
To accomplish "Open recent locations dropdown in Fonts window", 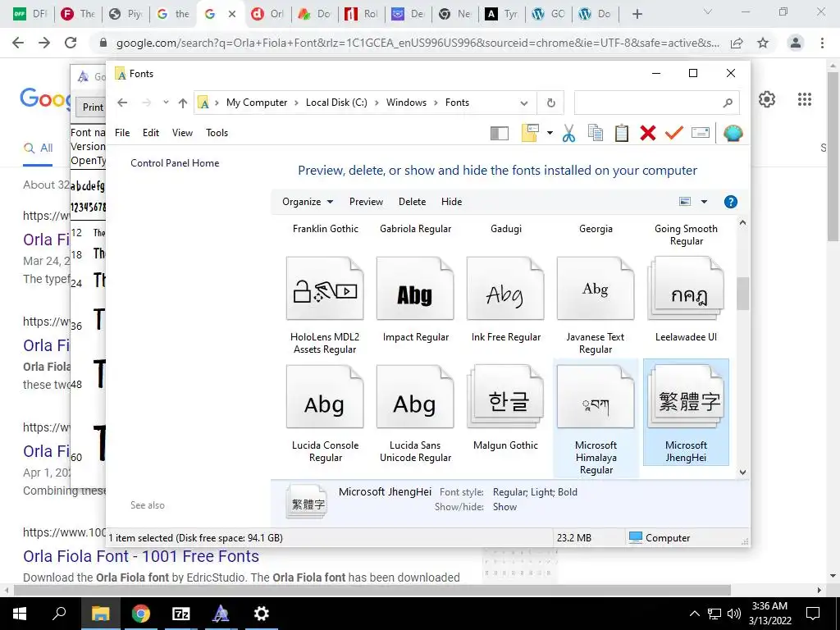I will [166, 103].
